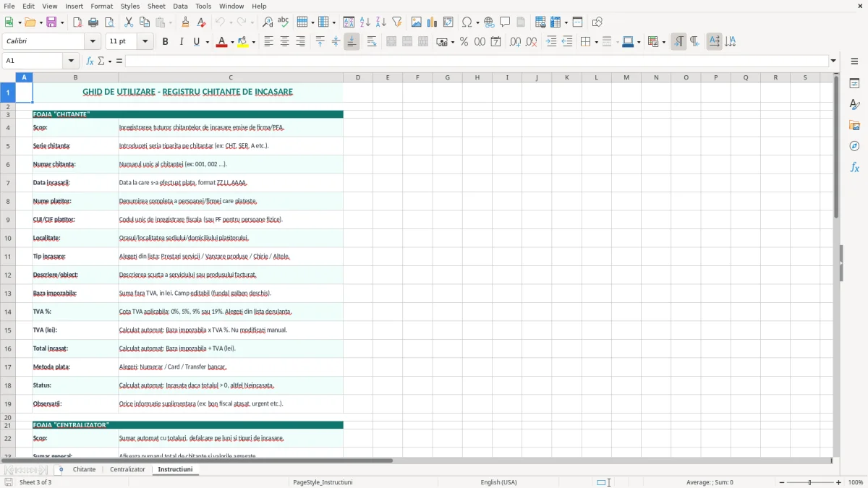Toggle Center Horizontally alignment
This screenshot has height=488, width=868.
[284, 42]
